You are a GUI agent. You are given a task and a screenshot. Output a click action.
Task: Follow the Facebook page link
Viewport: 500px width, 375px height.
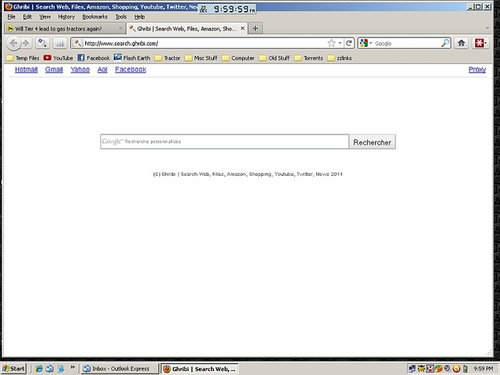tap(131, 69)
